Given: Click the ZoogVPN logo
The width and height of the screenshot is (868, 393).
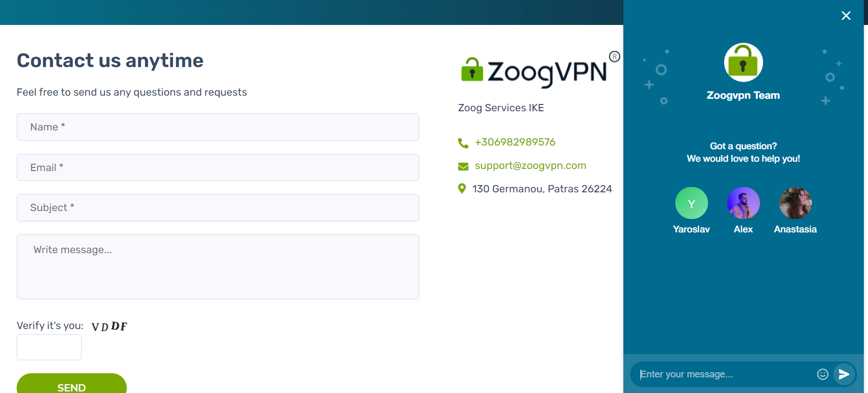Looking at the screenshot, I should (x=539, y=71).
